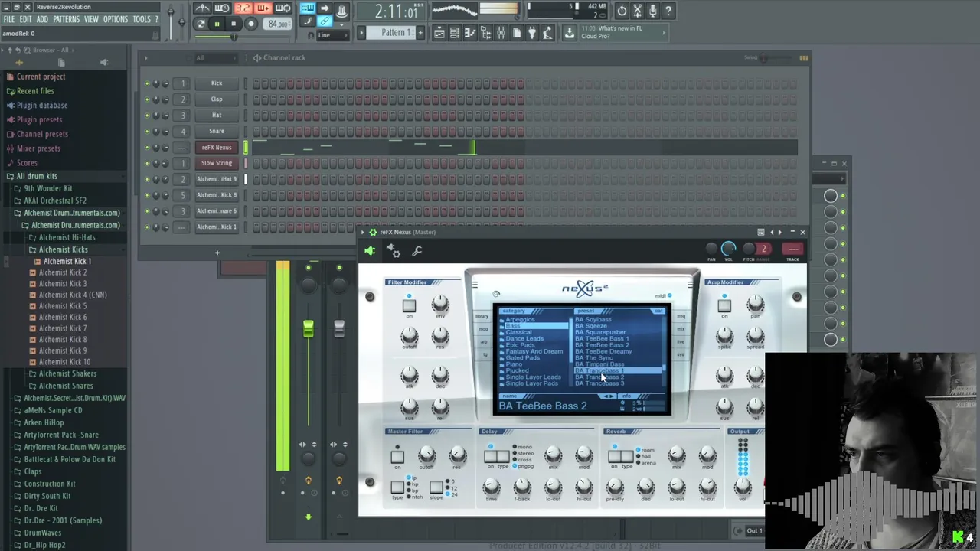Click the microphone recording icon at top right

point(652,11)
